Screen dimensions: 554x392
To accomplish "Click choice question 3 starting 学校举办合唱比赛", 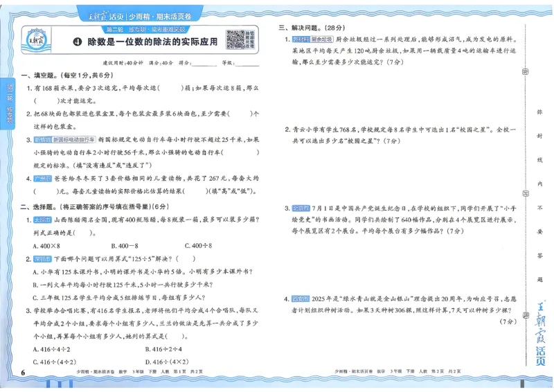I will point(142,323).
